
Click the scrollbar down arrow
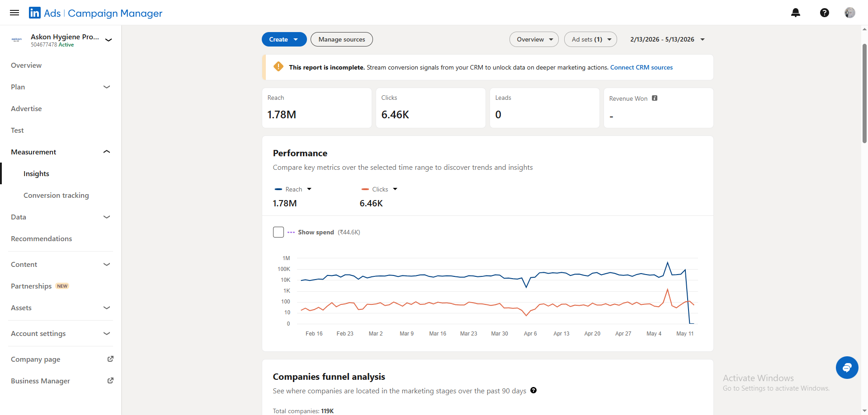(x=864, y=411)
